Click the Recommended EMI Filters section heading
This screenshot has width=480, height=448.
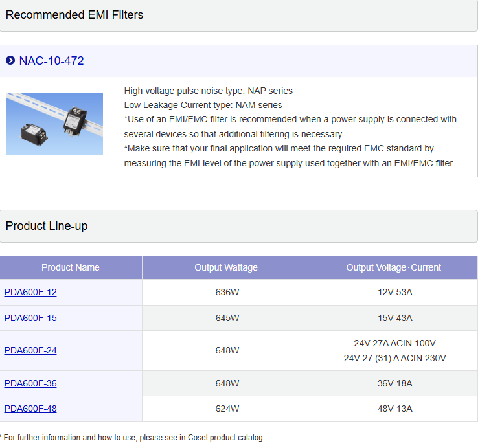tap(74, 15)
